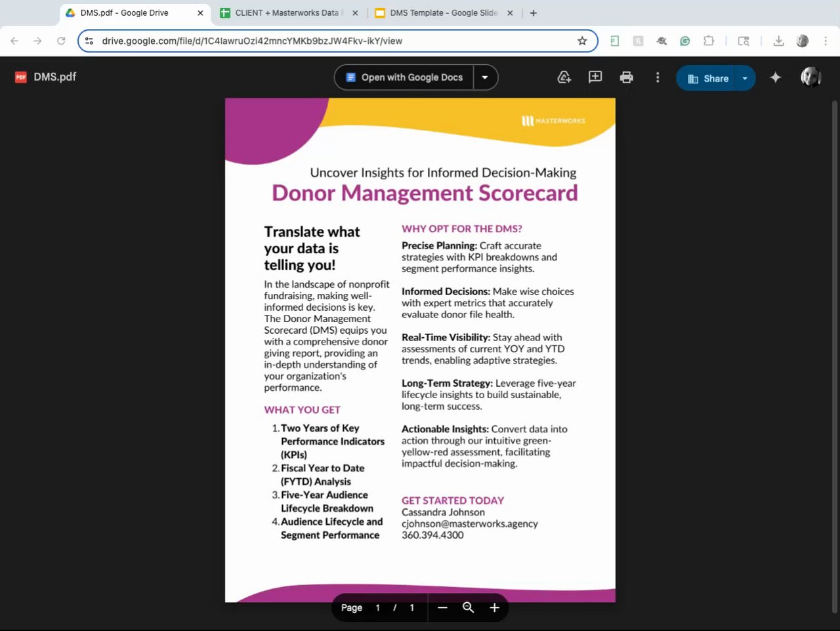The width and height of the screenshot is (840, 631).
Task: Add shortcut to Drive icon
Action: 564,77
